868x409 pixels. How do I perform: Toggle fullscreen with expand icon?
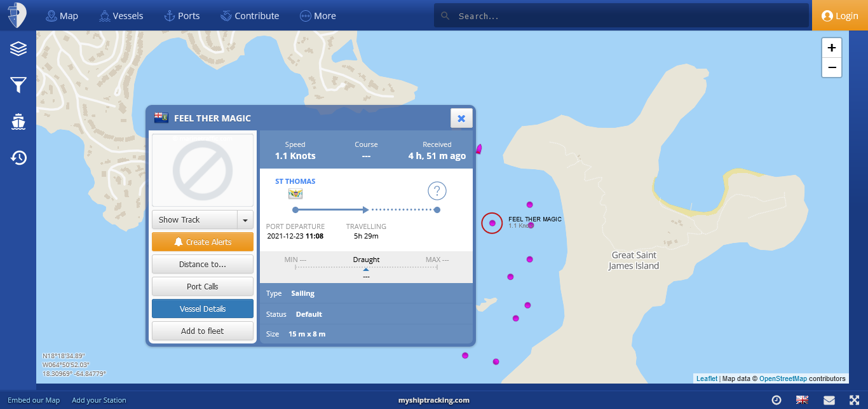(855, 400)
